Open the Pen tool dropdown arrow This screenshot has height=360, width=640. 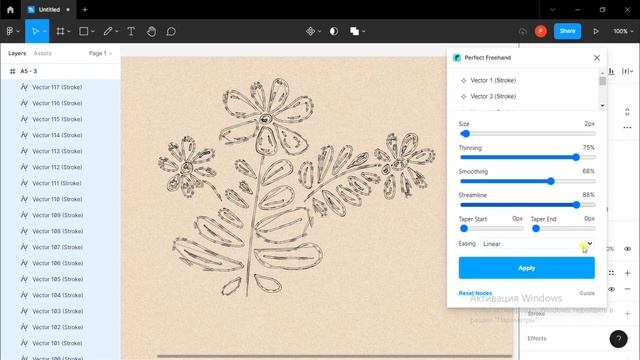[117, 31]
